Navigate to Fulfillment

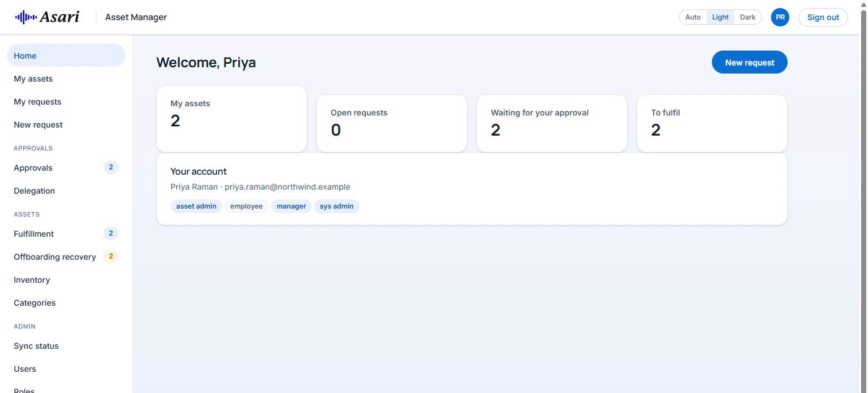[x=66, y=234]
